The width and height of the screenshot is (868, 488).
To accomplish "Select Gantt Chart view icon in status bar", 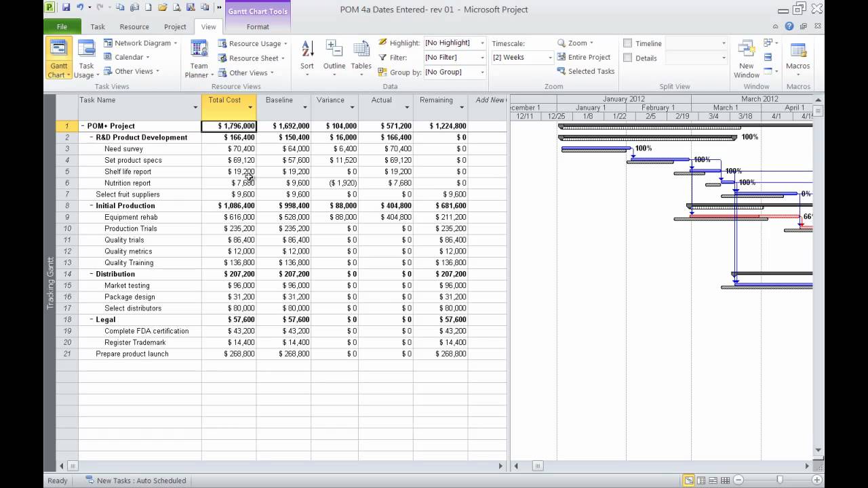I will (689, 481).
